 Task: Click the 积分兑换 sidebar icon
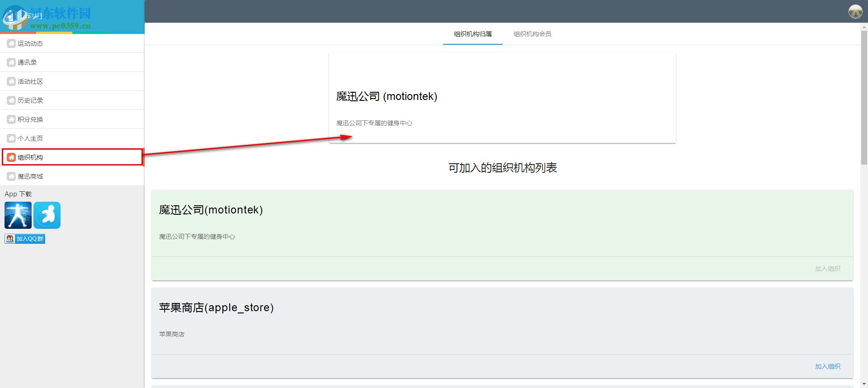click(11, 119)
